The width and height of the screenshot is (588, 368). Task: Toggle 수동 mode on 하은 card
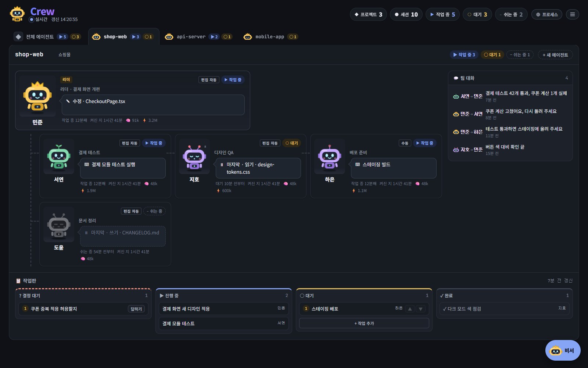(405, 143)
